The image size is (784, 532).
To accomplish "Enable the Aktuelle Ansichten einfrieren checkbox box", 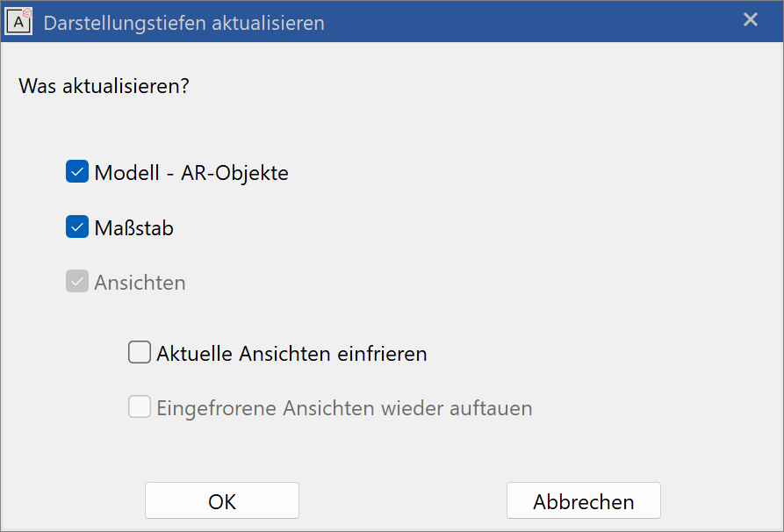I will (x=140, y=352).
